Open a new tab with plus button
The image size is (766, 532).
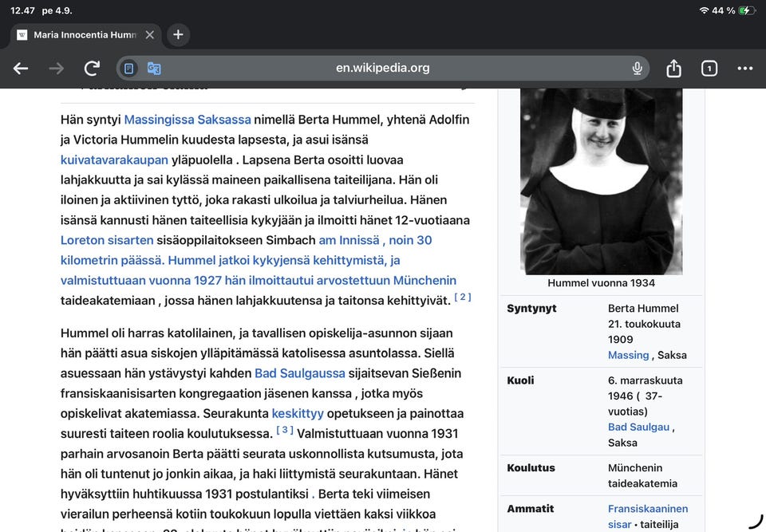[x=178, y=34]
